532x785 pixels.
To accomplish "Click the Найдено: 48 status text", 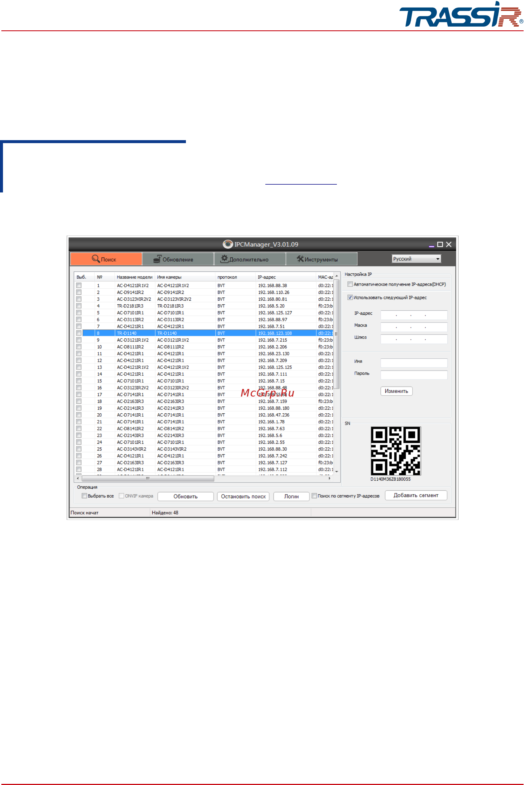I will click(165, 512).
